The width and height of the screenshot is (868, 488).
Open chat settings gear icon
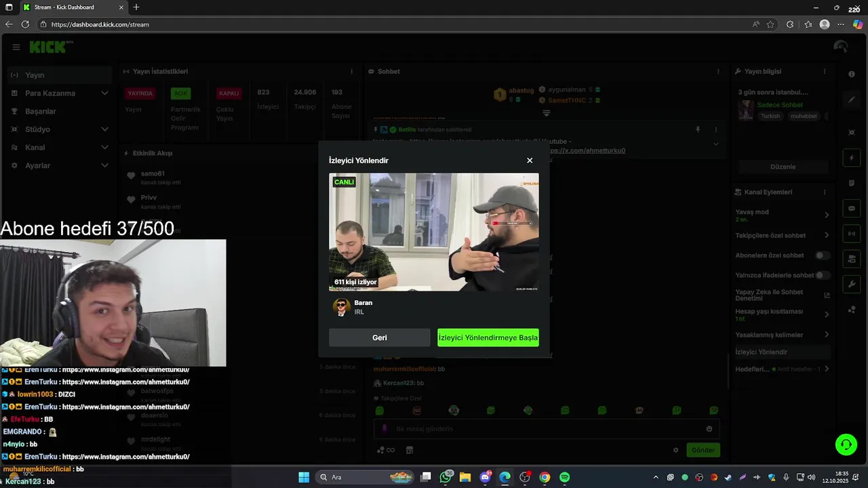coord(675,450)
